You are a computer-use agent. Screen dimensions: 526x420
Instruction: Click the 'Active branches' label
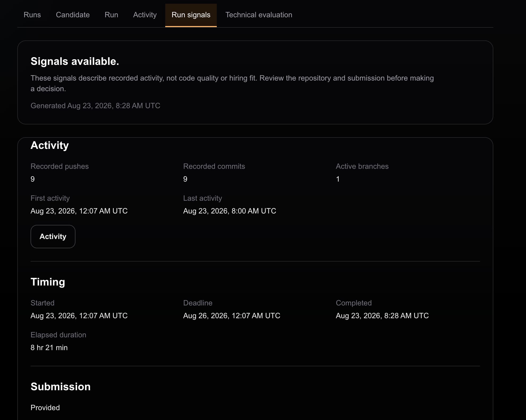[362, 166]
